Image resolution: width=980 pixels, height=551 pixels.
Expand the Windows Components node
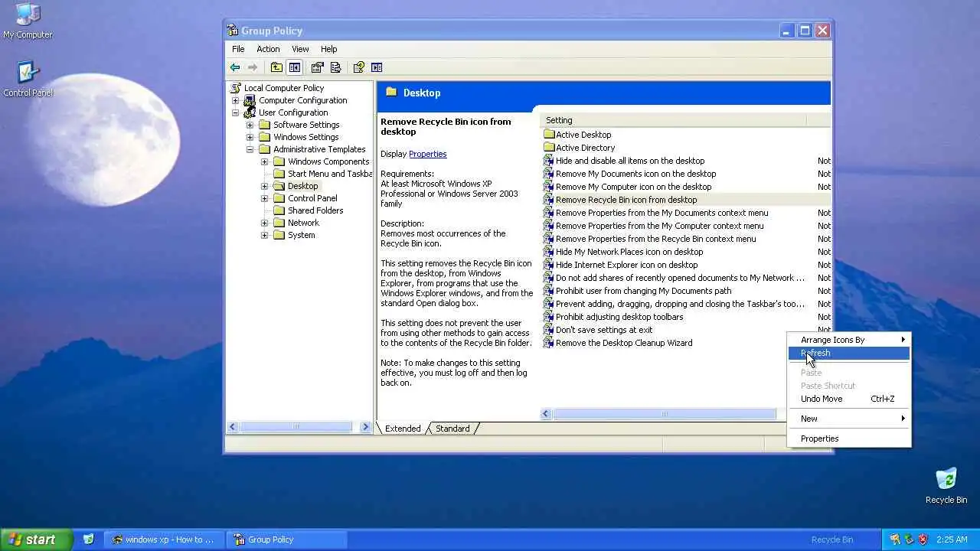(265, 161)
